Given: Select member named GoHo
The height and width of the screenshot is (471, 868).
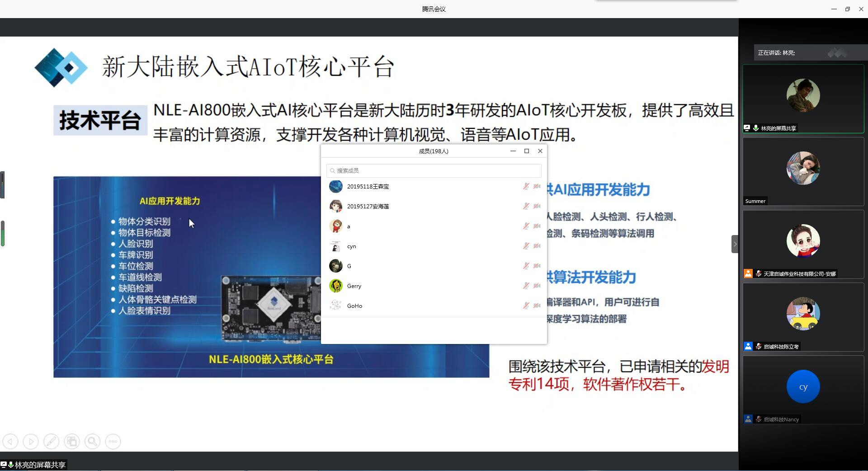Looking at the screenshot, I should pos(434,306).
